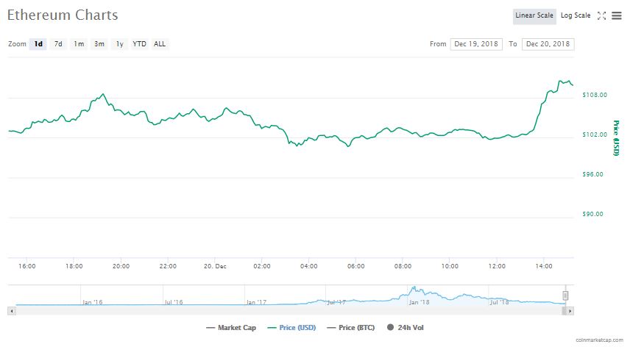Select the 7d zoom range
The height and width of the screenshot is (358, 644).
[x=58, y=44]
